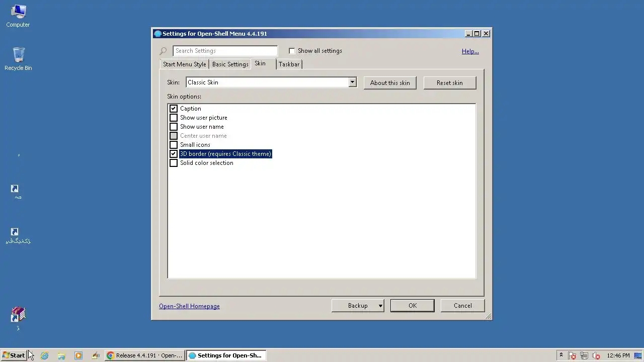Tick the Show all settings checkbox
The height and width of the screenshot is (362, 644).
[x=292, y=51]
